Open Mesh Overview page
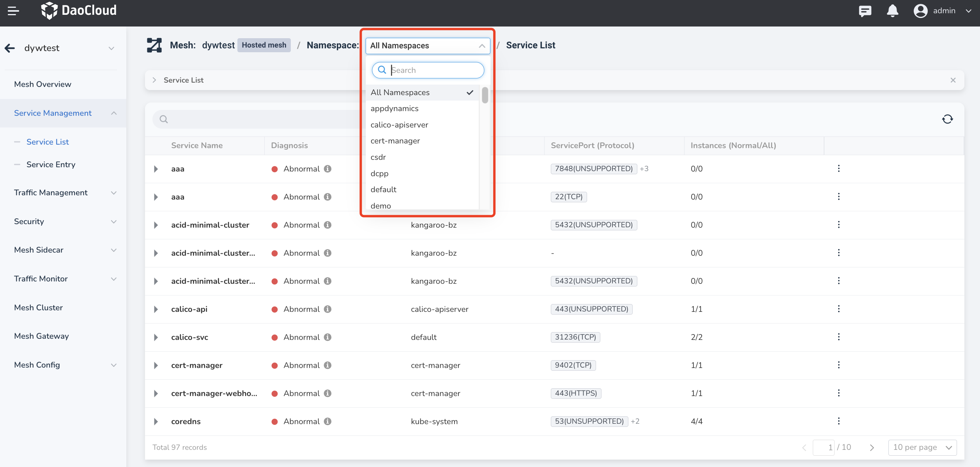This screenshot has width=980, height=467. (42, 84)
